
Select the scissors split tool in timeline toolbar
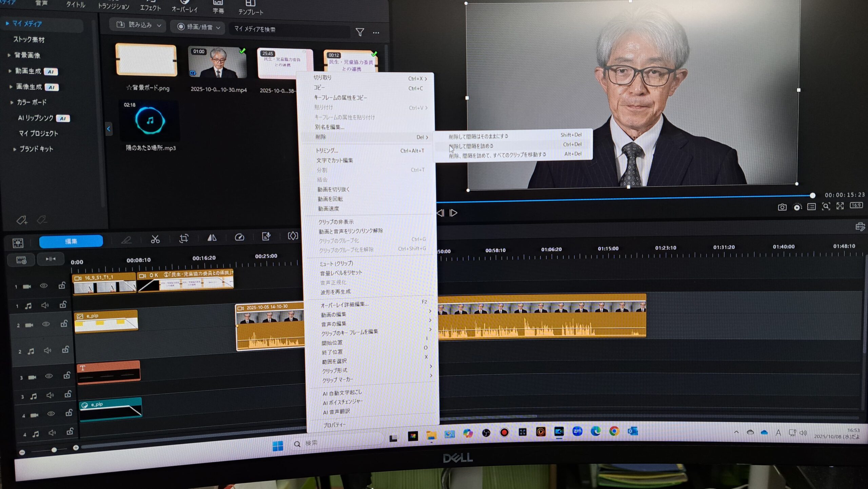click(x=155, y=239)
